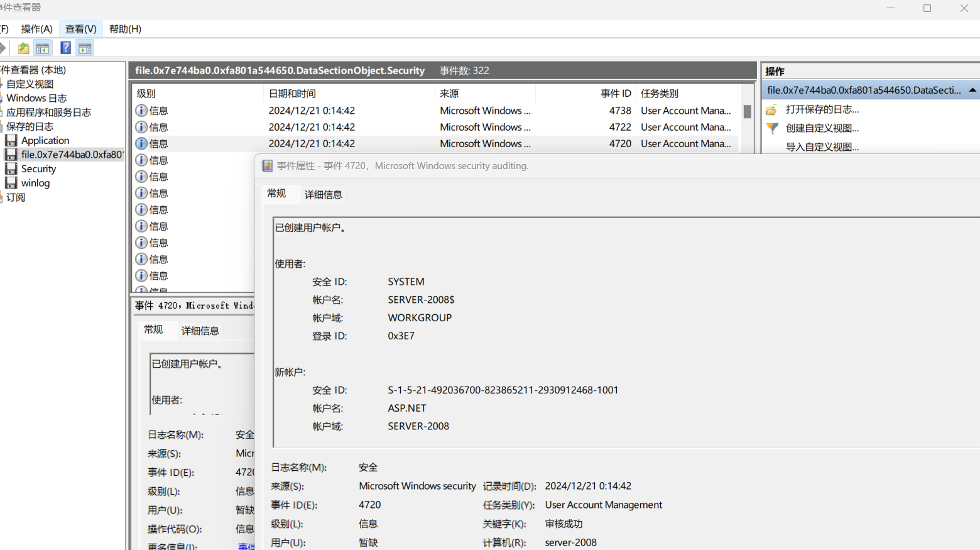This screenshot has width=980, height=550.
Task: Click the up-one-level folder toolbar icon
Action: click(x=23, y=48)
